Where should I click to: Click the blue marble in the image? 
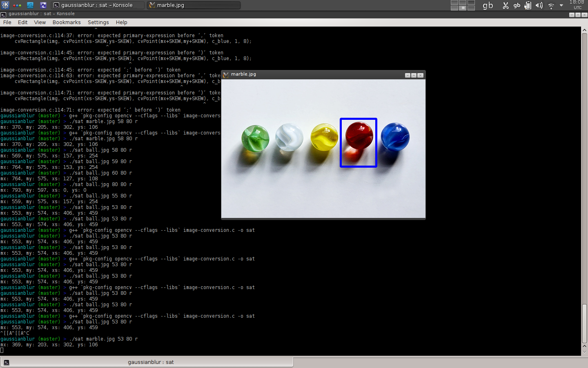[x=395, y=137]
